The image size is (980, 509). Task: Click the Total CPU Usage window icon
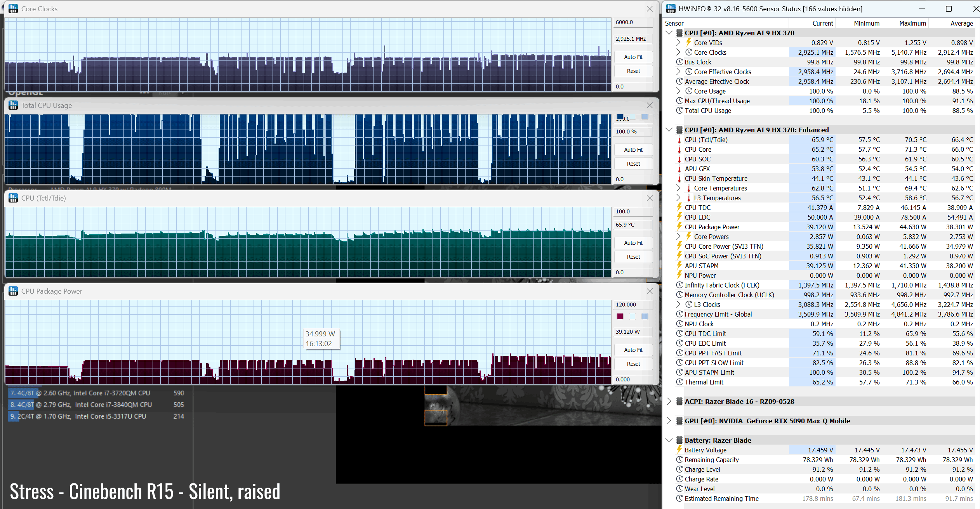tap(13, 105)
